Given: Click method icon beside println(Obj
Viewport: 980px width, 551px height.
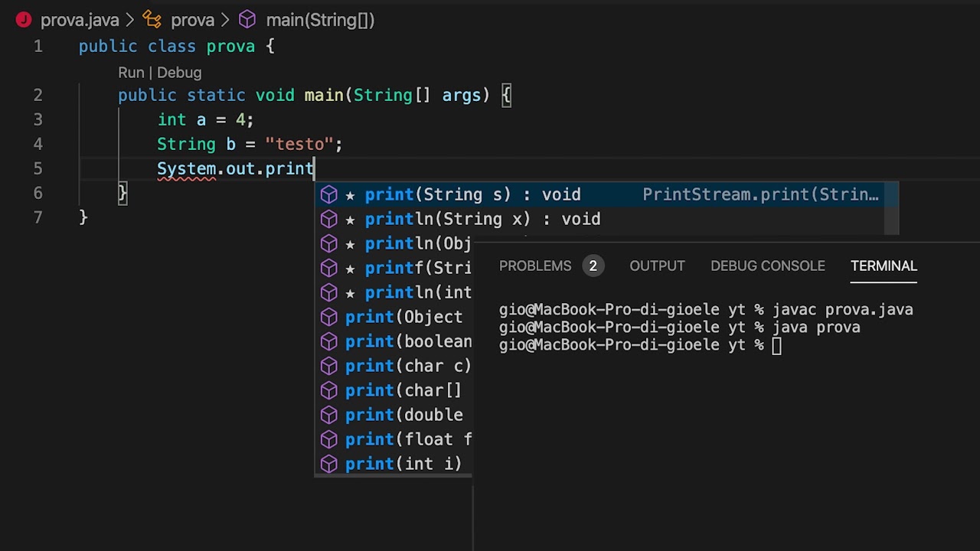Looking at the screenshot, I should point(329,243).
